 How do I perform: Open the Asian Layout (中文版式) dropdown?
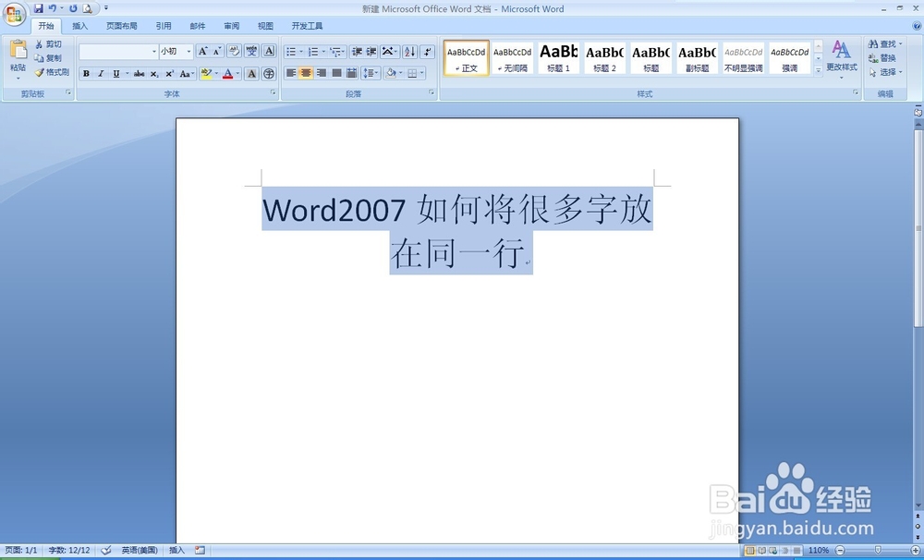coord(390,52)
